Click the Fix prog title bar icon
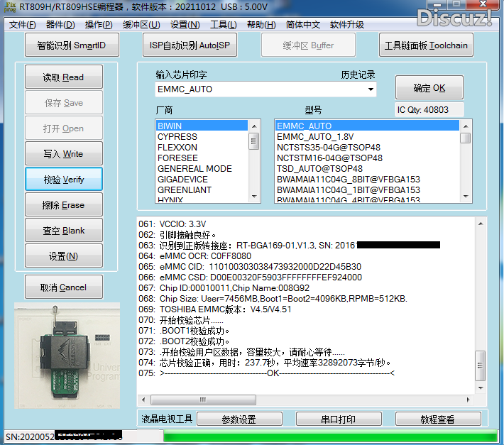504x445 pixels. tap(10, 7)
